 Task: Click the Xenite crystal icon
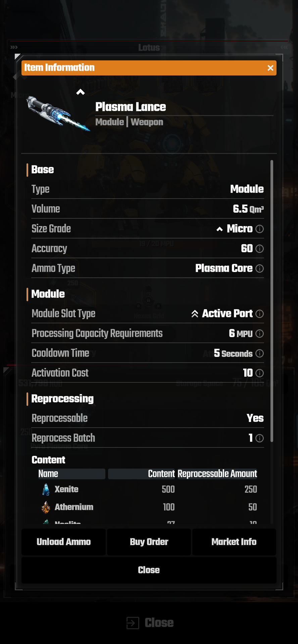pos(46,489)
